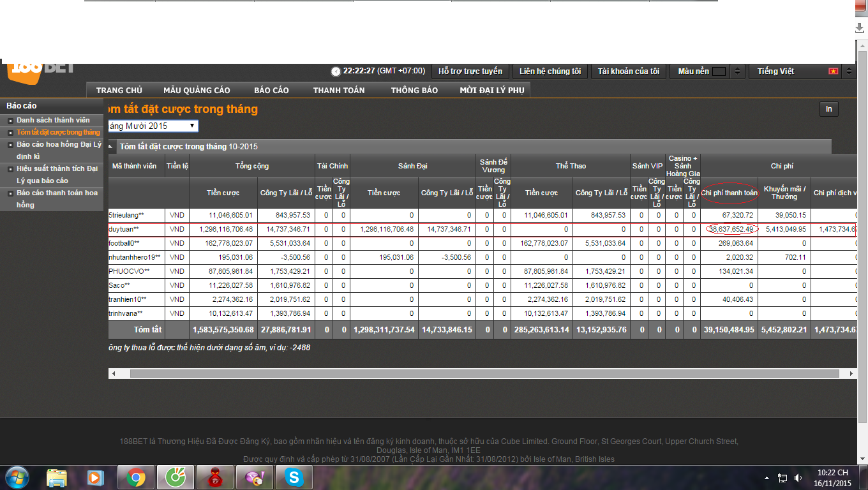This screenshot has width=868, height=490.
Task: Open the Windows Start menu
Action: coord(17,477)
